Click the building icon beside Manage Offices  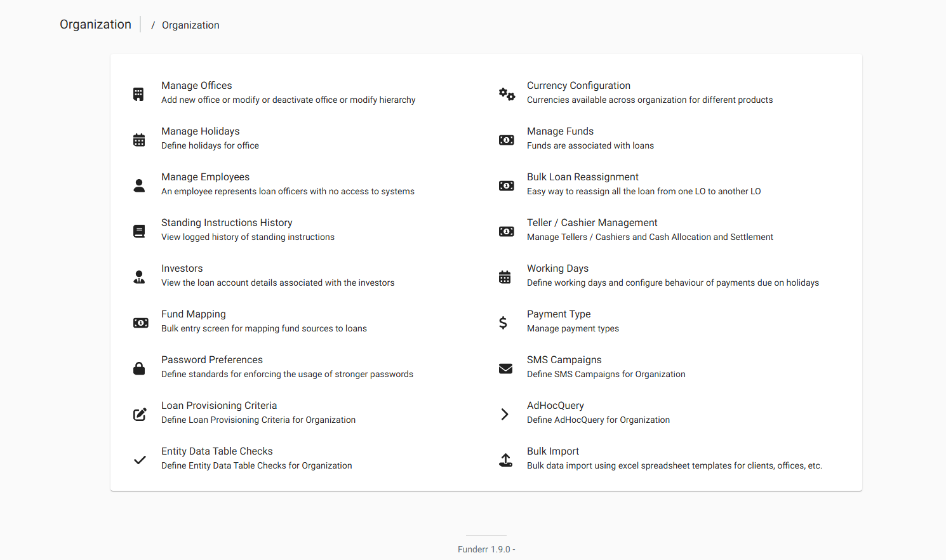(x=139, y=94)
